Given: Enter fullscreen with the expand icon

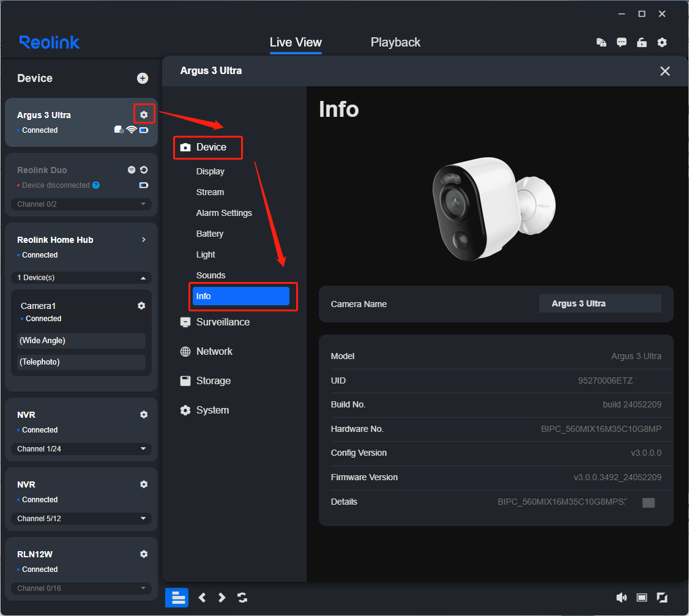Looking at the screenshot, I should (x=661, y=598).
